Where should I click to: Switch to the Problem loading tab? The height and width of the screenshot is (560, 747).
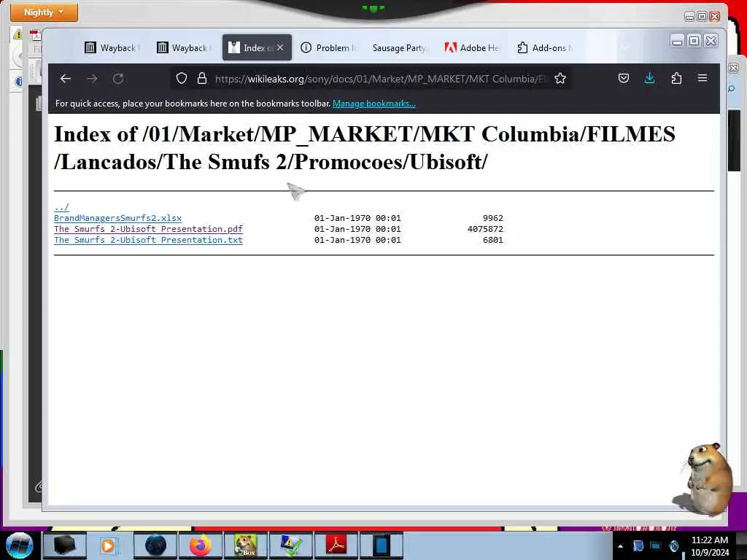coord(328,47)
